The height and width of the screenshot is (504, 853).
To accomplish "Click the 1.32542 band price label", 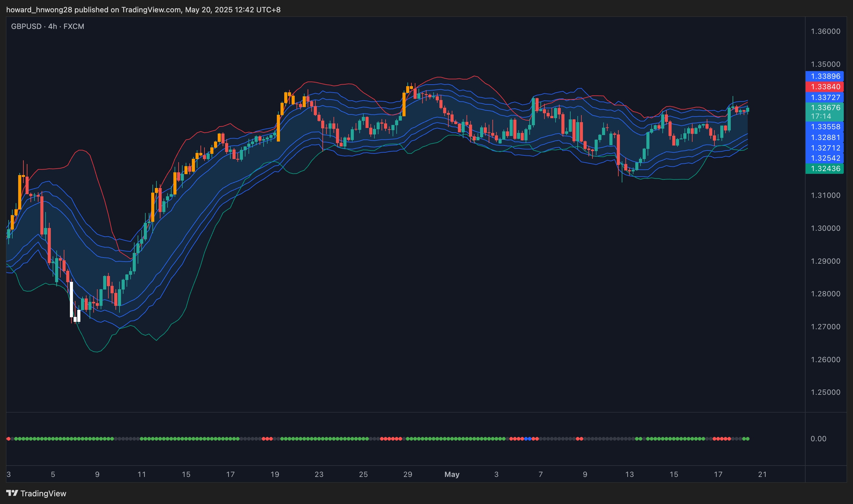I will click(825, 158).
